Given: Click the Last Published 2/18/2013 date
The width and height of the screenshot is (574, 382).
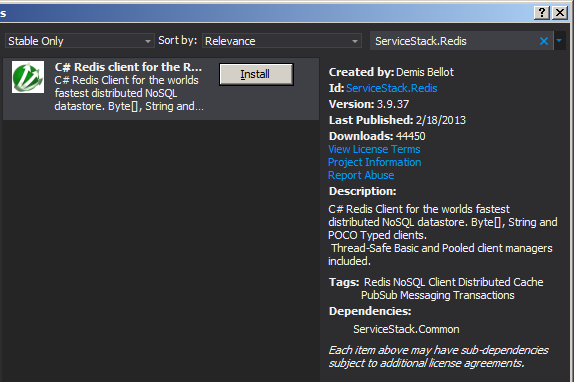Looking at the screenshot, I should click(441, 120).
